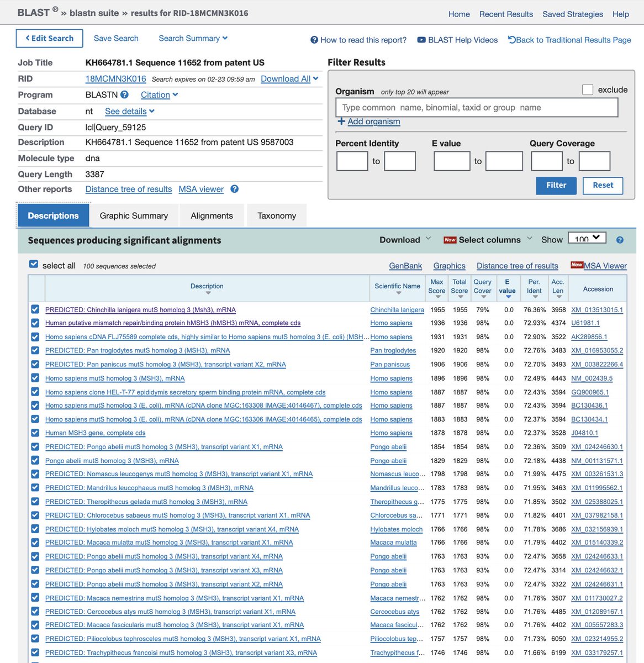Open the Download All dropdown
The width and height of the screenshot is (644, 663).
click(289, 79)
